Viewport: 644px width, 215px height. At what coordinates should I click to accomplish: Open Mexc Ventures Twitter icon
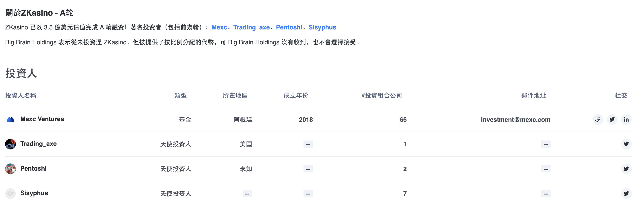(612, 119)
